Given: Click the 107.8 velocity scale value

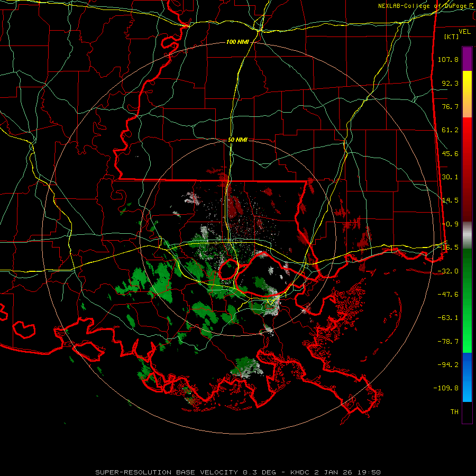Looking at the screenshot, I should click(x=448, y=59).
